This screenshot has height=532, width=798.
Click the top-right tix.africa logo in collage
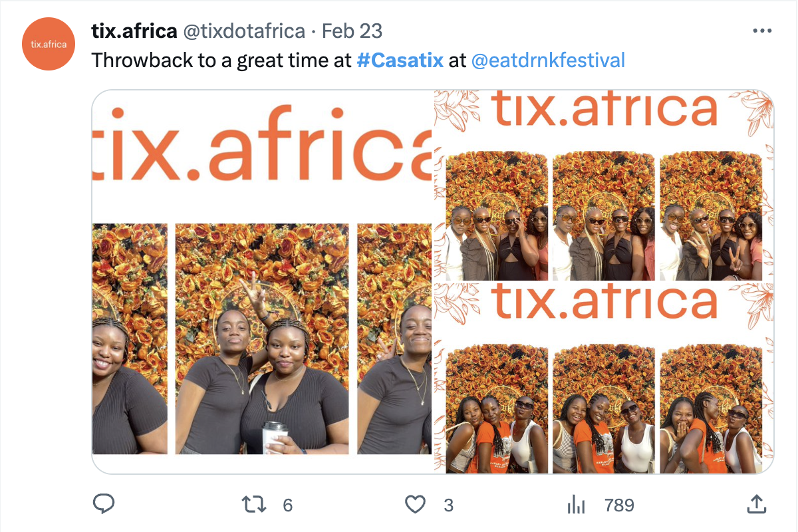pos(604,110)
